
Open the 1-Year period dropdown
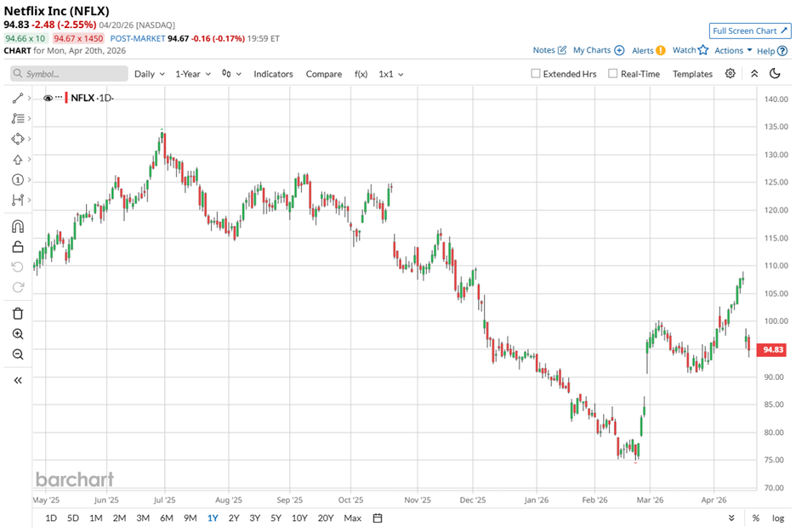[x=193, y=74]
